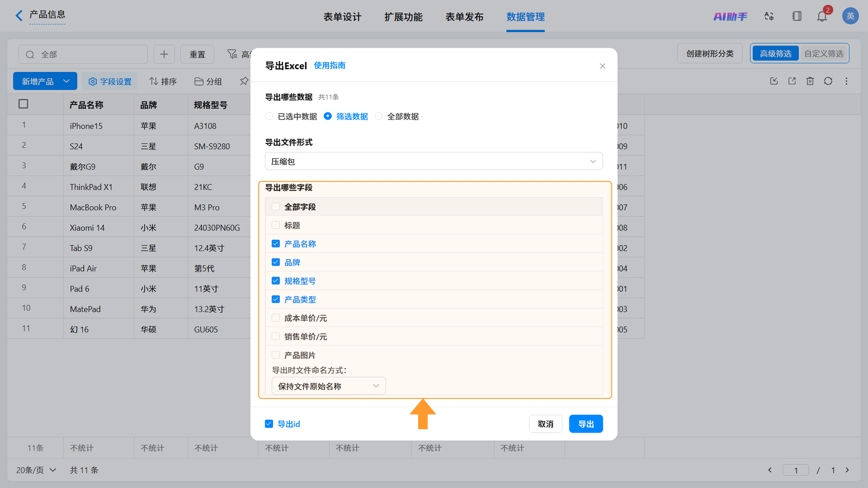
Task: Uncheck the 品牌 field checkbox
Action: (276, 262)
